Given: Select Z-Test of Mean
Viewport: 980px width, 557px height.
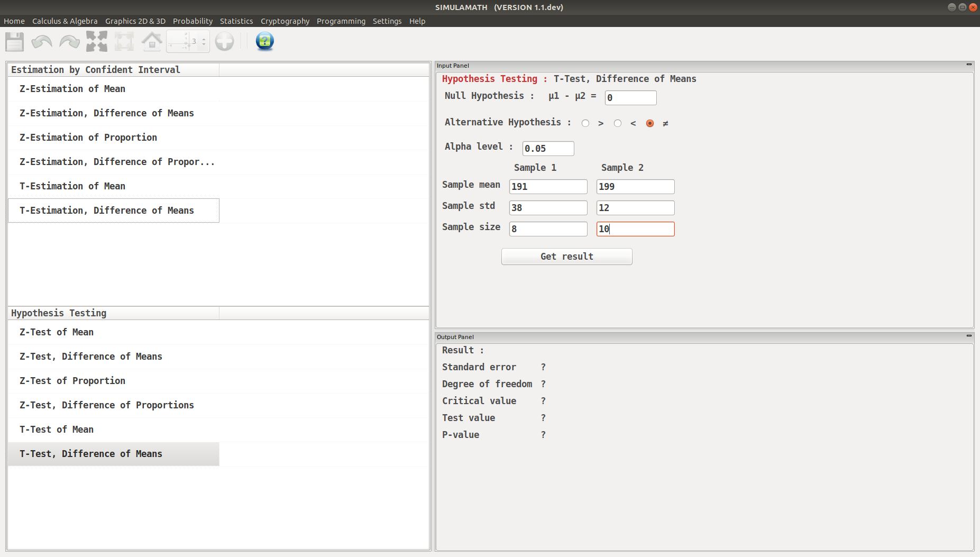Looking at the screenshot, I should [x=114, y=332].
